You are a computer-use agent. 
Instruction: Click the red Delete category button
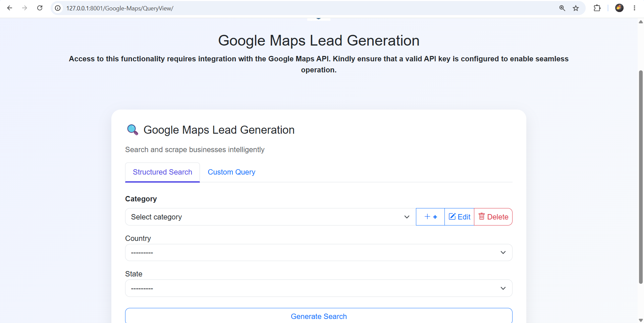493,217
